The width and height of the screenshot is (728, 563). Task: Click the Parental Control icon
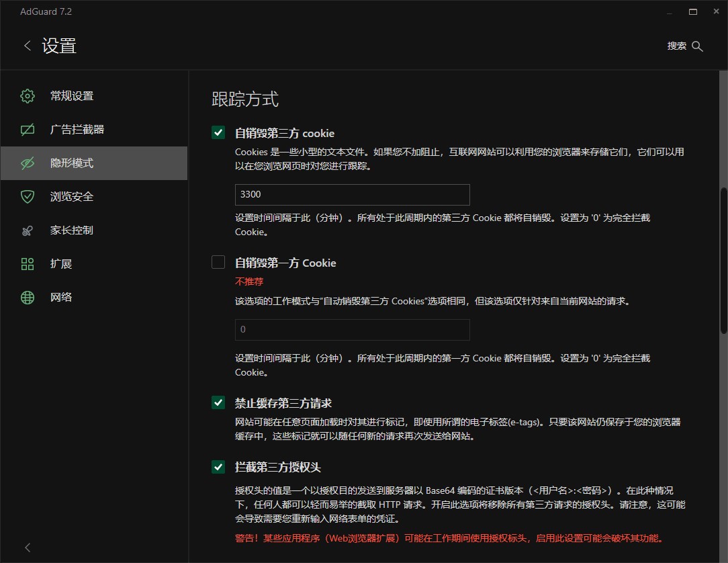28,230
